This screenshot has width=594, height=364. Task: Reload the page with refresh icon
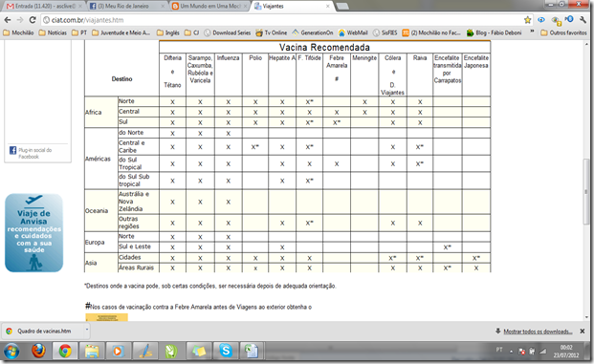[x=33, y=20]
